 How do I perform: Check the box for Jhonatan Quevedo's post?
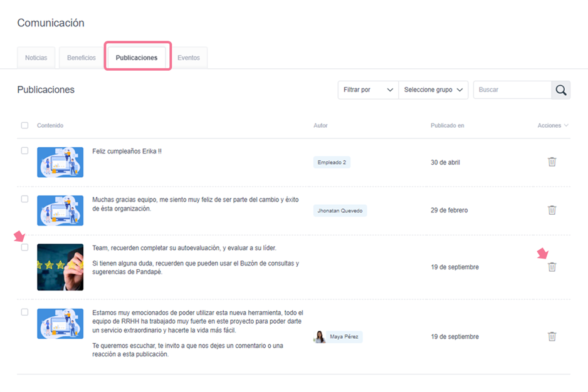click(x=24, y=199)
